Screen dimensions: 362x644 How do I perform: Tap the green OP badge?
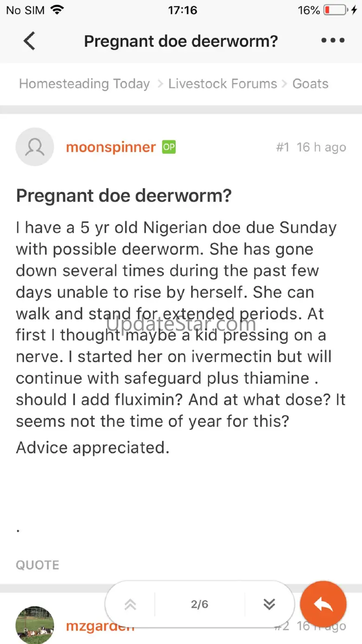tap(168, 147)
